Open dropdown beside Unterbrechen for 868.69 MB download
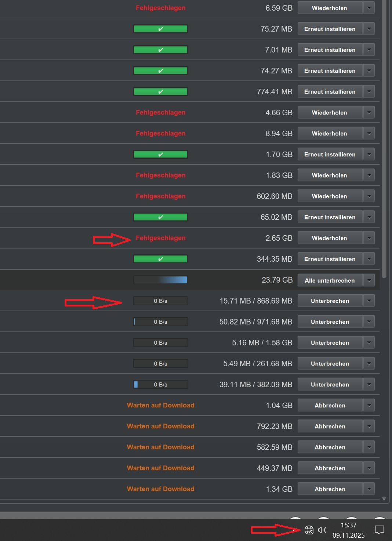Image resolution: width=392 pixels, height=541 pixels. coord(369,301)
